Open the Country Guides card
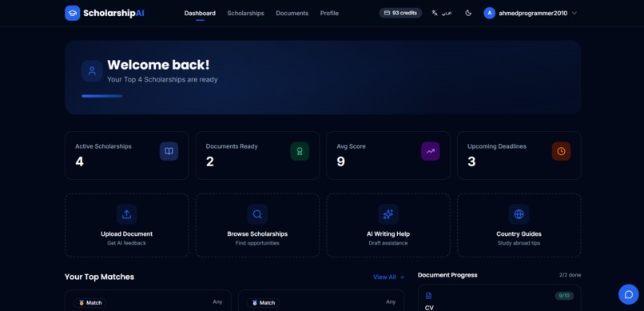This screenshot has height=311, width=644. (519, 225)
